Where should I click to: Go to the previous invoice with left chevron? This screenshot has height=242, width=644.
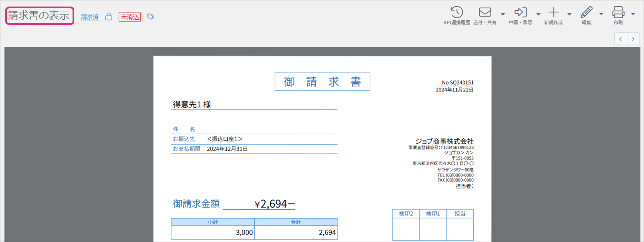[621, 39]
